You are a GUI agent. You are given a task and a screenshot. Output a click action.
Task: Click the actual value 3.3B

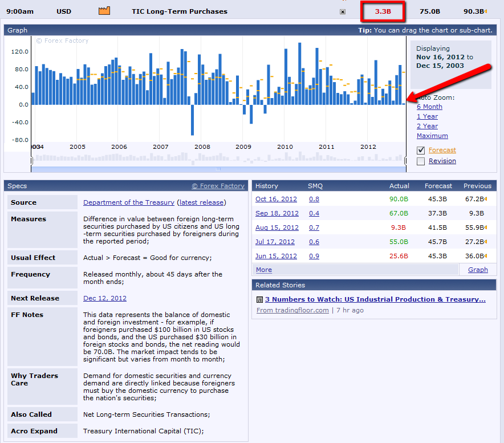point(383,11)
